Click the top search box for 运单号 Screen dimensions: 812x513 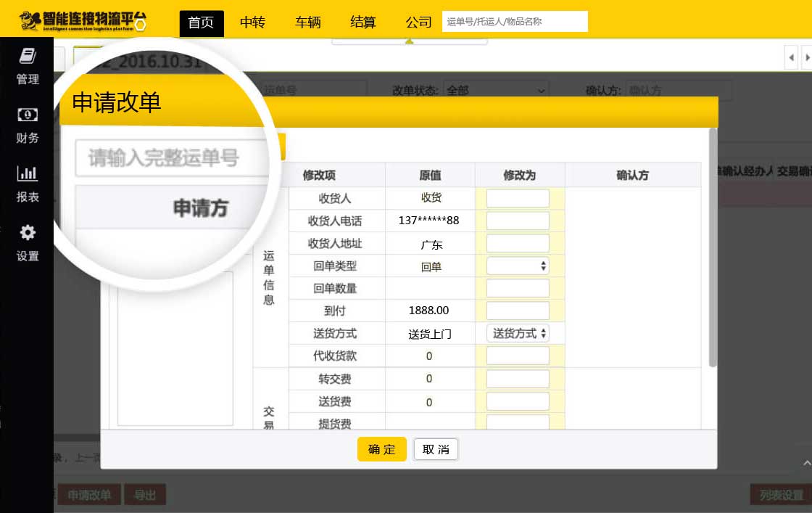(x=514, y=22)
